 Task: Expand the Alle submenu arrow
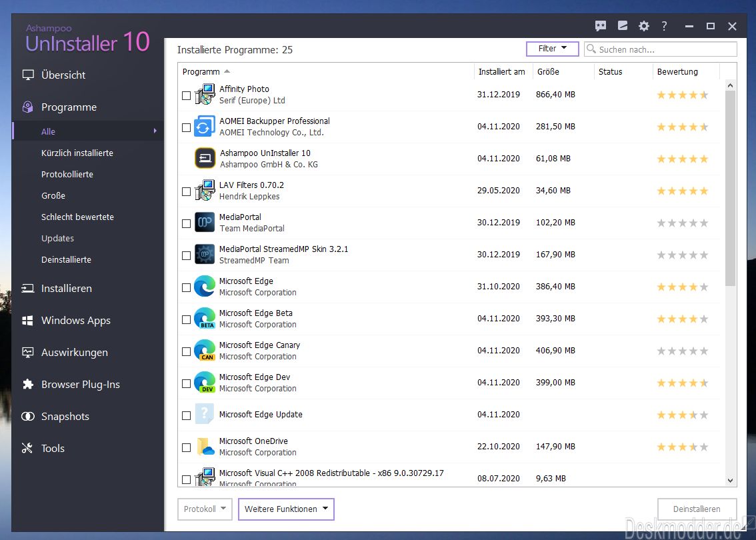point(155,131)
